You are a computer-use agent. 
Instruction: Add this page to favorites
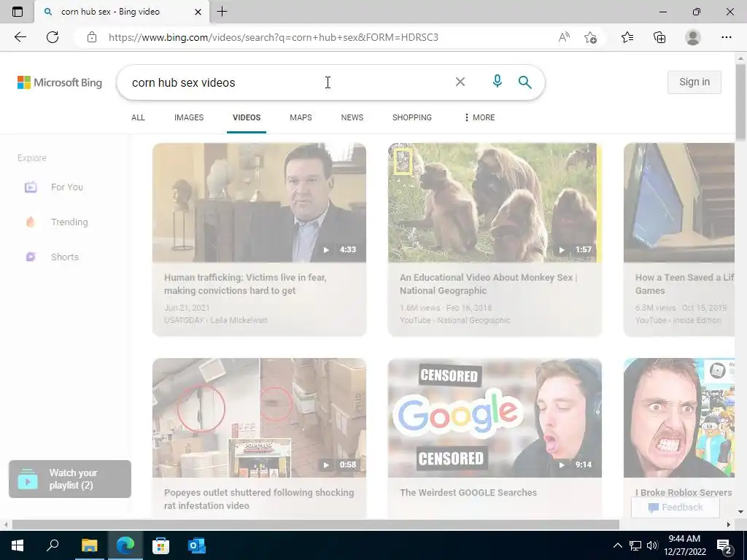click(x=591, y=37)
